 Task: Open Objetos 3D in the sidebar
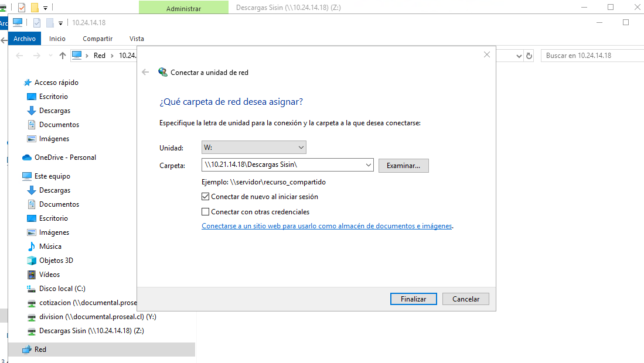point(56,261)
